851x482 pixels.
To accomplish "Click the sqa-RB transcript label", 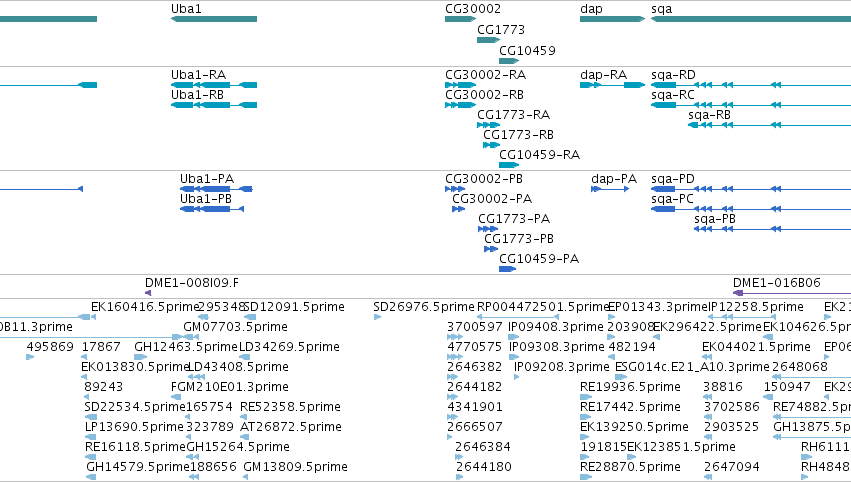I will tap(709, 115).
